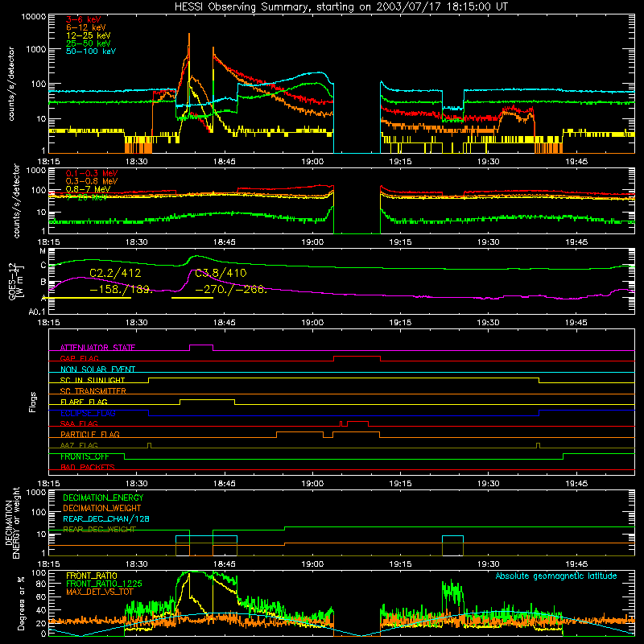The height and width of the screenshot is (644, 644).
Task: Click the 0.1-0.3 MeV legend label
Action: click(92, 173)
